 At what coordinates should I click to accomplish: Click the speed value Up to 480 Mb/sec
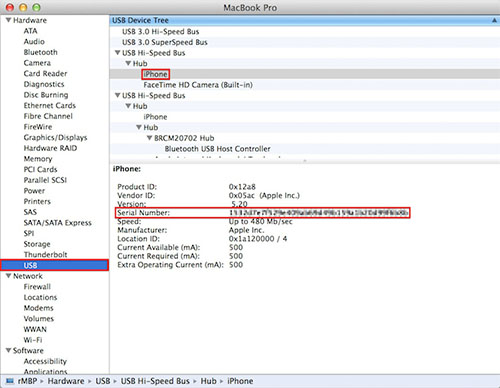[260, 221]
